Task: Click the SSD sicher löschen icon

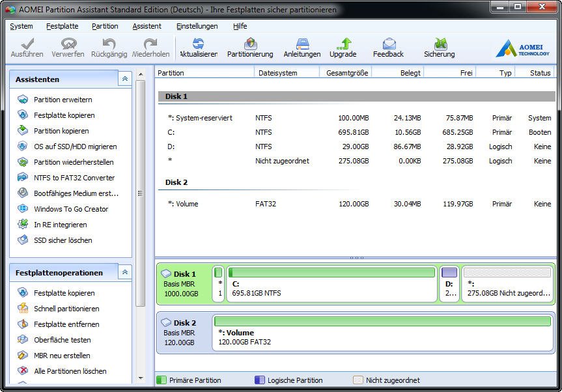Action: [x=23, y=240]
